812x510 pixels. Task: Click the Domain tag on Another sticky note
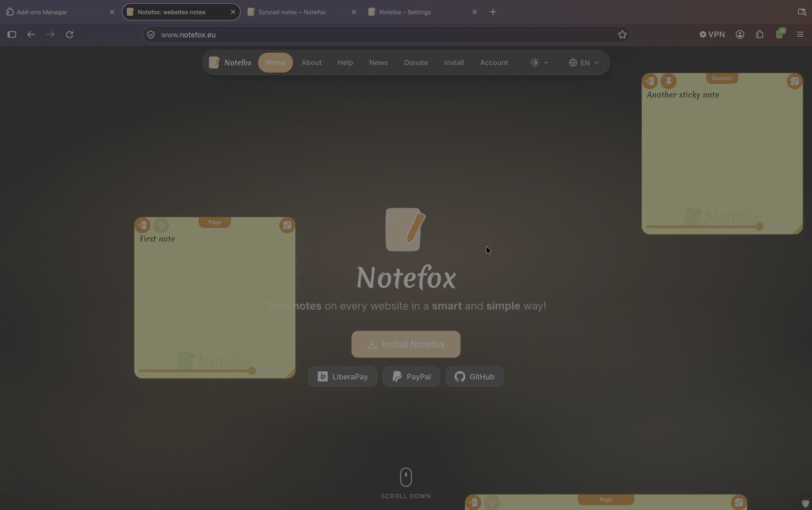tap(722, 78)
